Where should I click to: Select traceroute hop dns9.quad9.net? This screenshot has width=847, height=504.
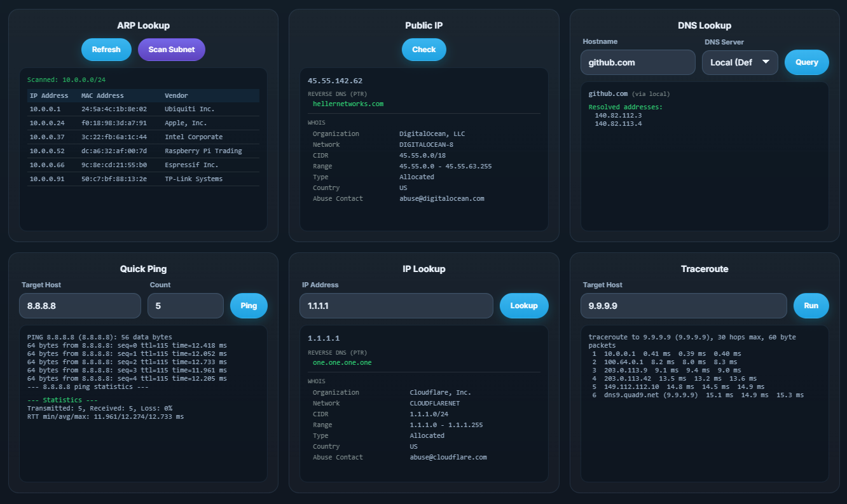point(698,395)
